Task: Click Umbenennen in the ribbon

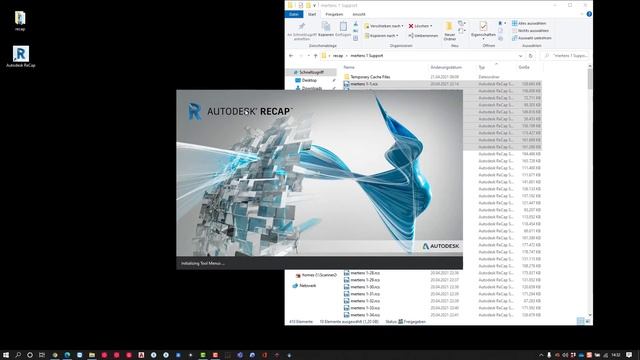Action: click(423, 36)
